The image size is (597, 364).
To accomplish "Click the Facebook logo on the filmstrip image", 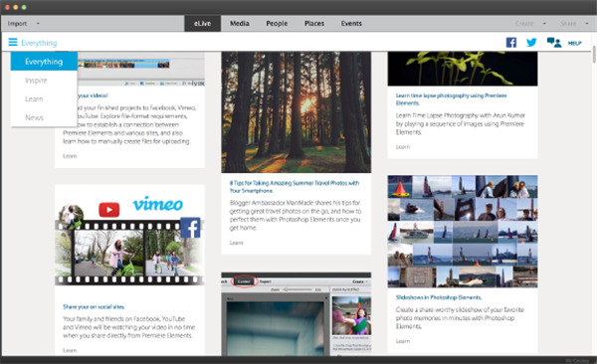I will coord(190,228).
